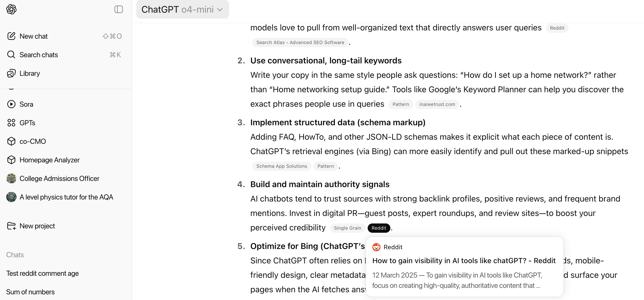Click the ChatGPT logo icon

(x=11, y=10)
